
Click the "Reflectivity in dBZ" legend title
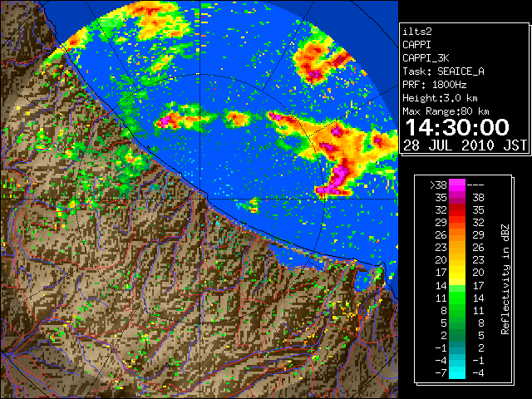click(505, 279)
